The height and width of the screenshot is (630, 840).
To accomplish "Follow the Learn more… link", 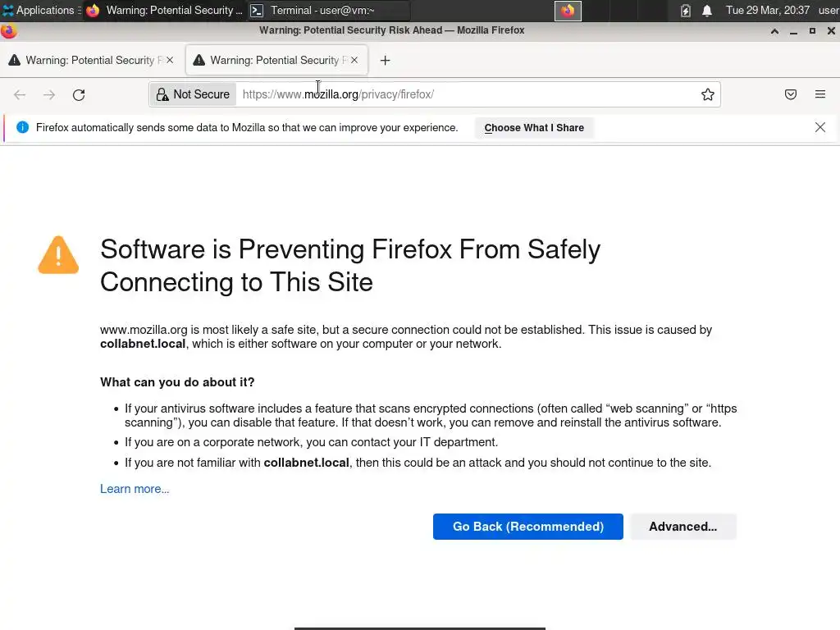I will 135,489.
